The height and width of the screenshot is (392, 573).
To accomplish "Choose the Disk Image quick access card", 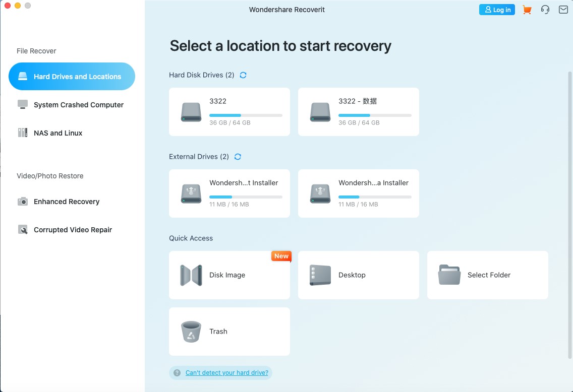I will (230, 275).
